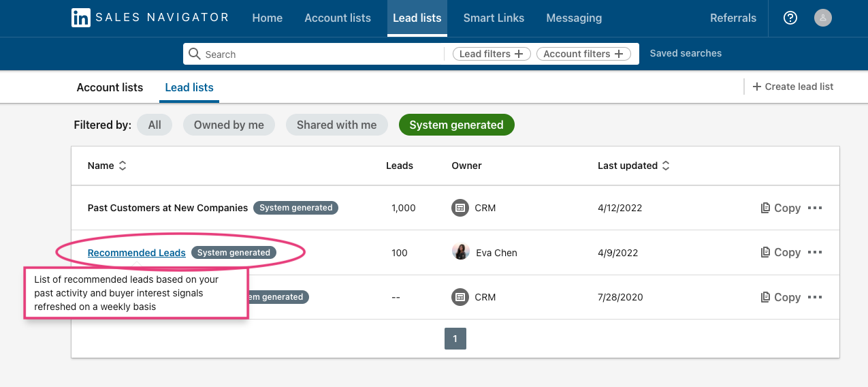Open the help question mark icon
This screenshot has height=387, width=868.
[790, 18]
